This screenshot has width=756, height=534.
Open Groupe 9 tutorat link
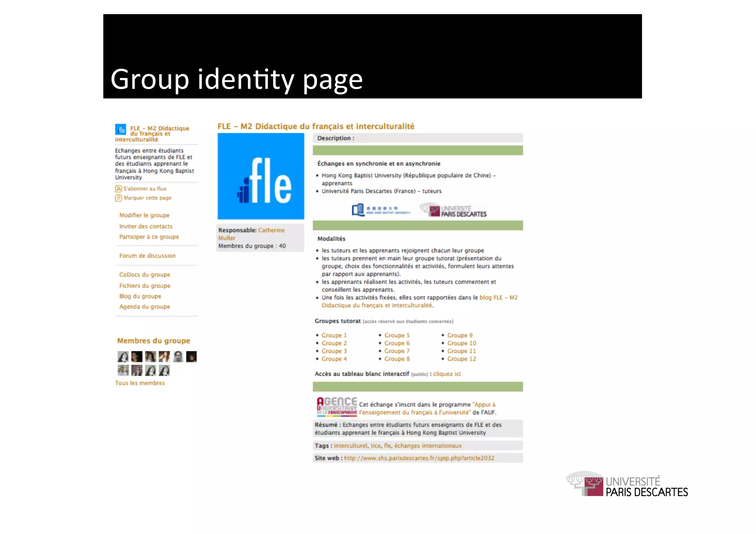(x=460, y=335)
